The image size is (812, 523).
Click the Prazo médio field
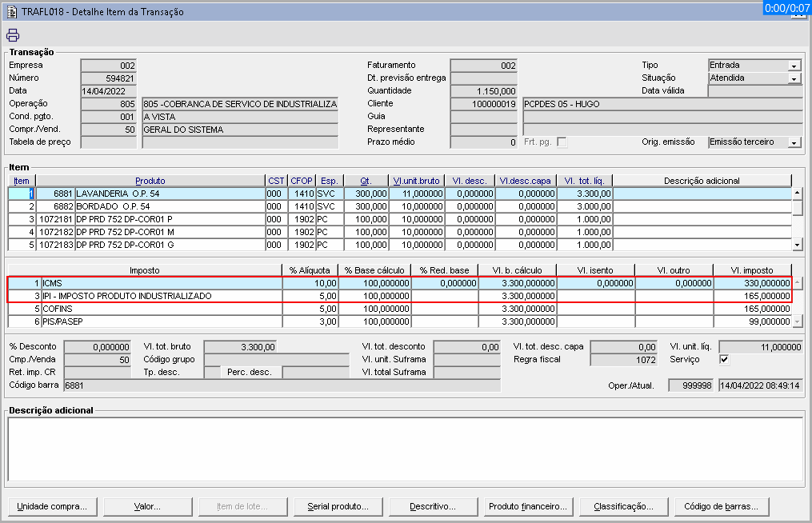click(x=484, y=142)
